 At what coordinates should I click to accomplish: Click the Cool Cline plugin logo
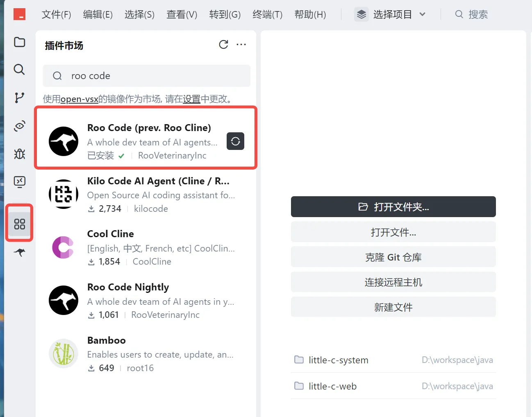(64, 247)
